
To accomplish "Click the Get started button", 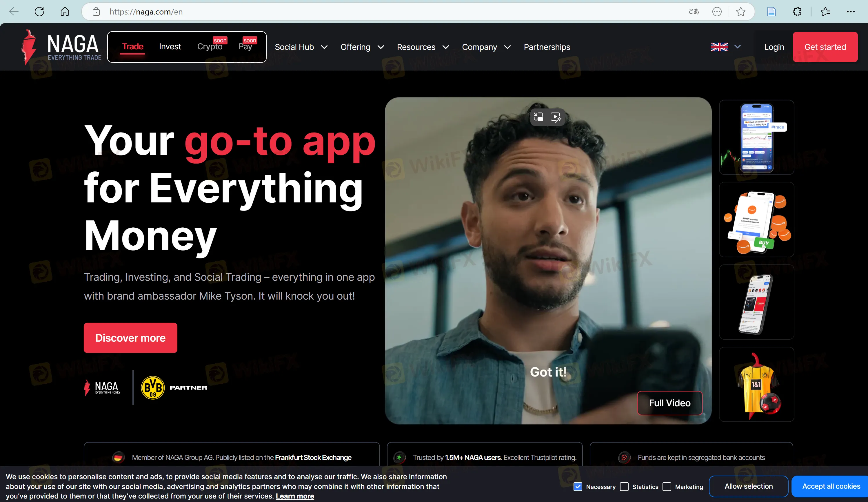I will coord(825,47).
